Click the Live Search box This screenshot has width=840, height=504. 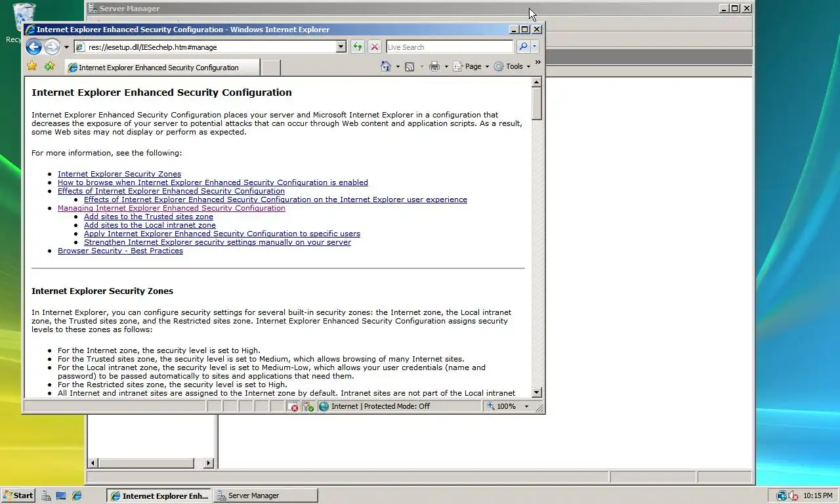click(x=450, y=47)
